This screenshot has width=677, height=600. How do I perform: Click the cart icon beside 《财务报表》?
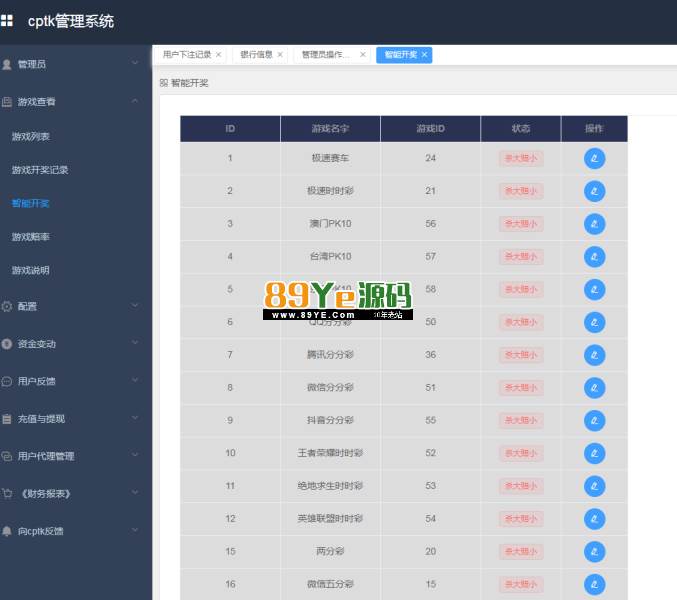pos(6,493)
